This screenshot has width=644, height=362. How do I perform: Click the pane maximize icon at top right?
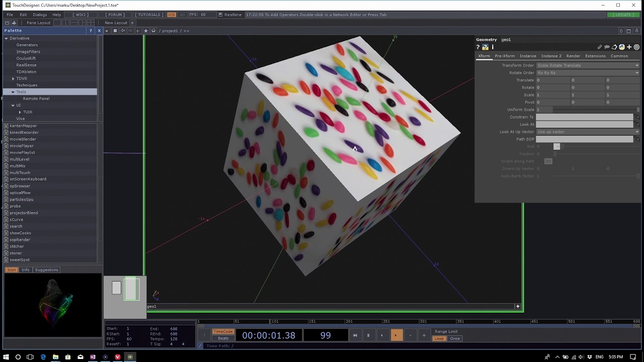(x=628, y=31)
